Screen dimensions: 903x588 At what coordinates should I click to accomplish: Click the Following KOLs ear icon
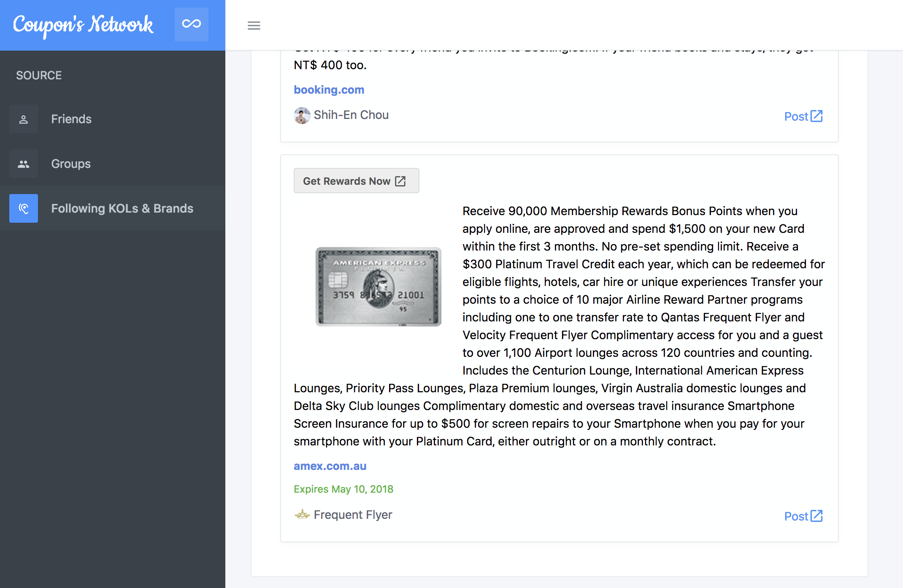click(x=24, y=208)
